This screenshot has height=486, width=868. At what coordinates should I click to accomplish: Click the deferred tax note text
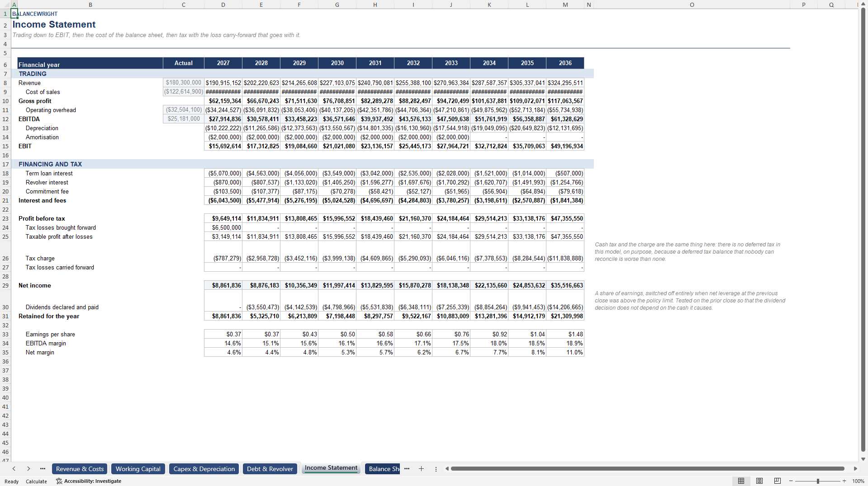[688, 252]
